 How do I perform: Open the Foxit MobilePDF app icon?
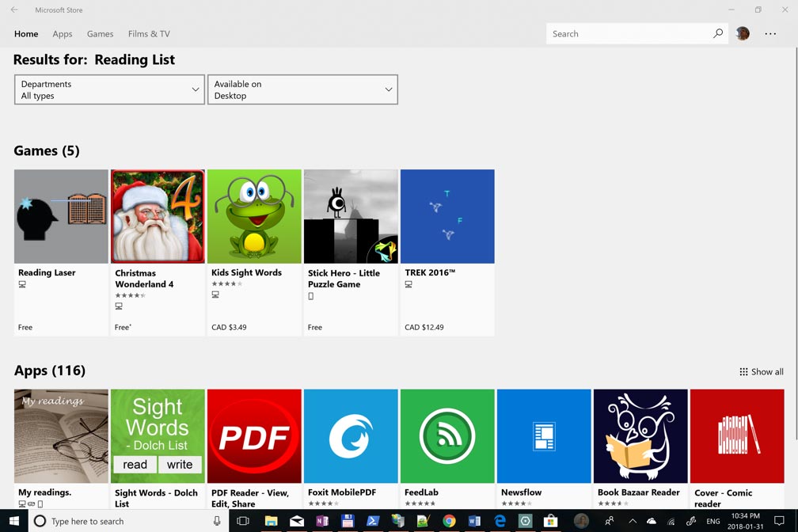351,436
